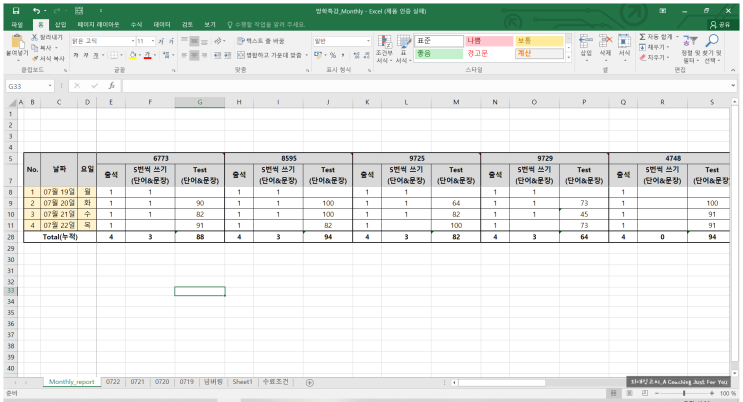Toggle middle vertical alignment
Screen dimensions: 743x402
[x=194, y=41]
